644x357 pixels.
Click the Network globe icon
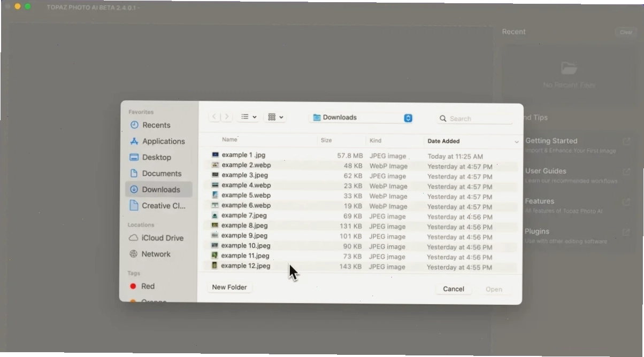pos(134,254)
